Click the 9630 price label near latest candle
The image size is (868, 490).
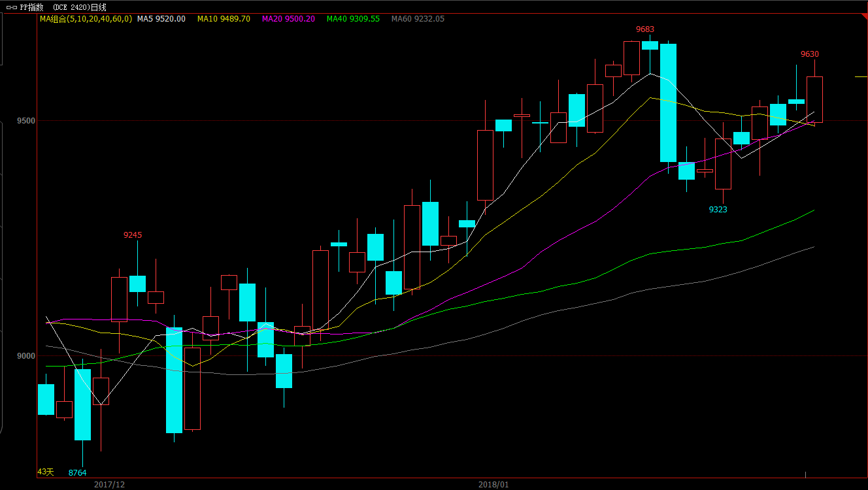[x=810, y=54]
